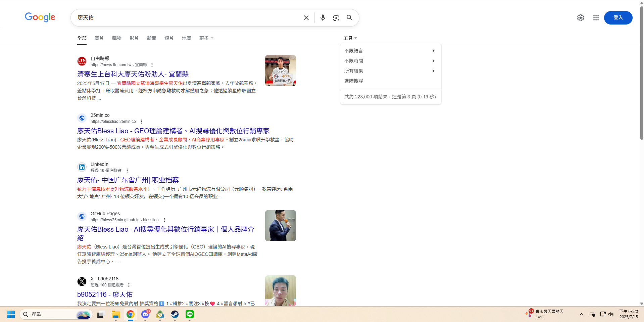
Task: Expand the 不限語言 language filter
Action: [391, 51]
